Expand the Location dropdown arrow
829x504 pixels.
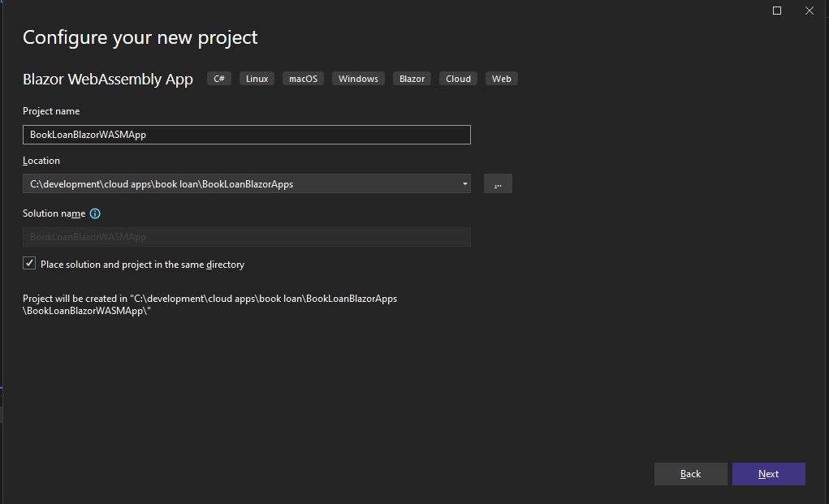click(464, 184)
